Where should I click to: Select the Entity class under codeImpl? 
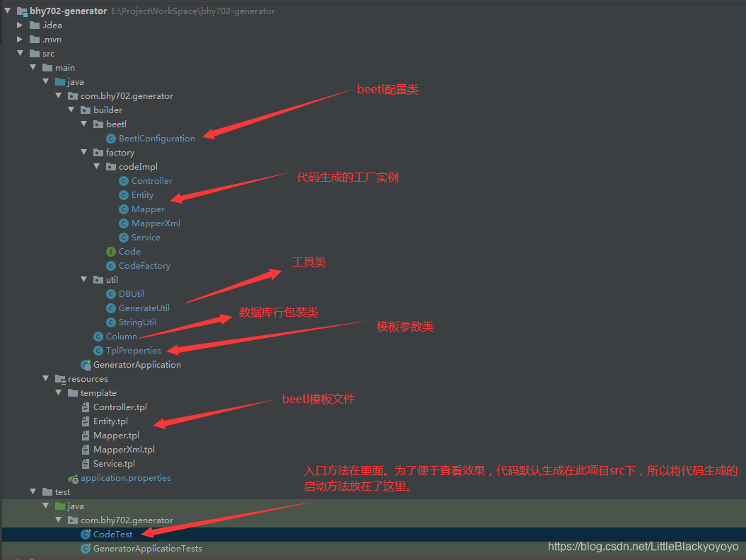(x=142, y=195)
